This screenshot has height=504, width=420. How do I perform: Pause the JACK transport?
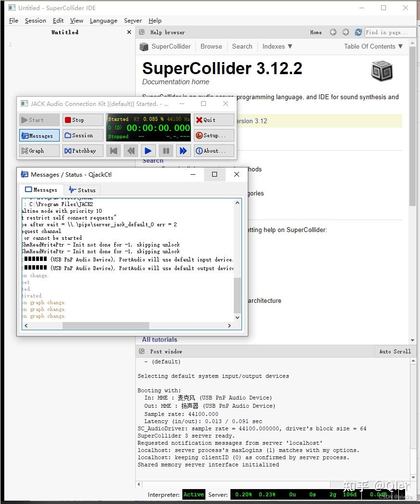point(166,151)
